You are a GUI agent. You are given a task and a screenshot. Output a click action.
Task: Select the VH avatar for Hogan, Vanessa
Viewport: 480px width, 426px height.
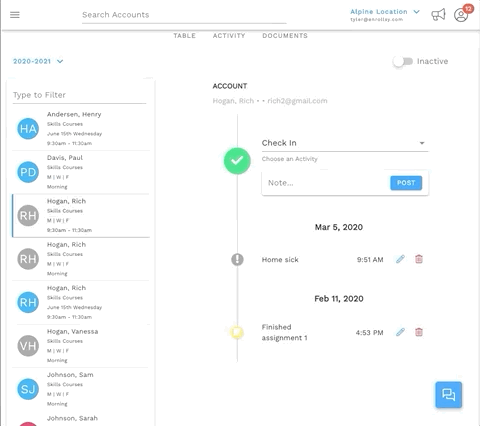click(x=28, y=346)
